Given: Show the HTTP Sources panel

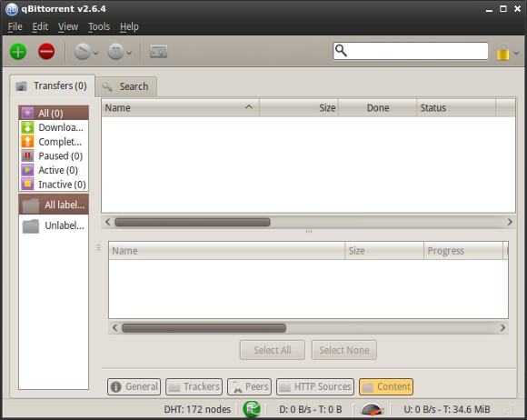Looking at the screenshot, I should [x=315, y=386].
